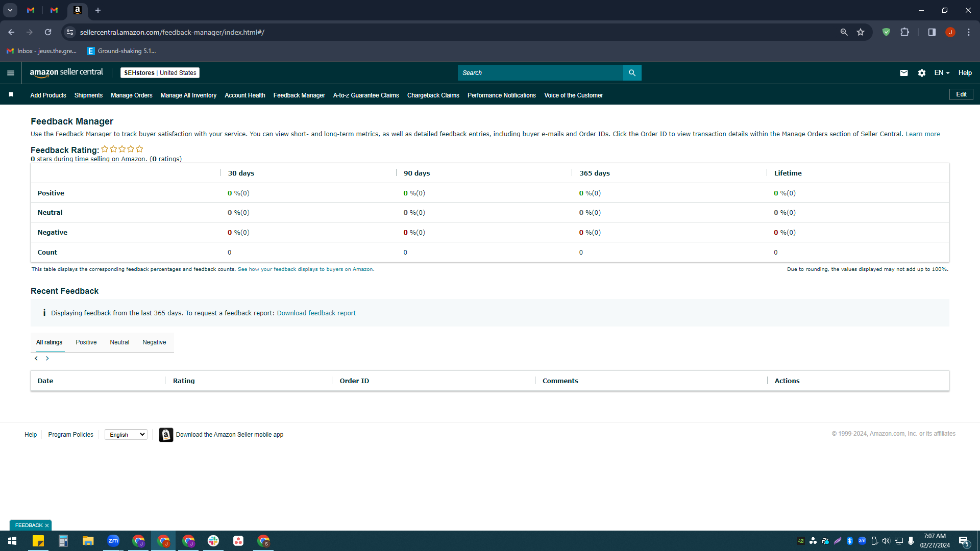This screenshot has height=551, width=980.
Task: Expand the EN language dropdown
Action: coord(942,73)
